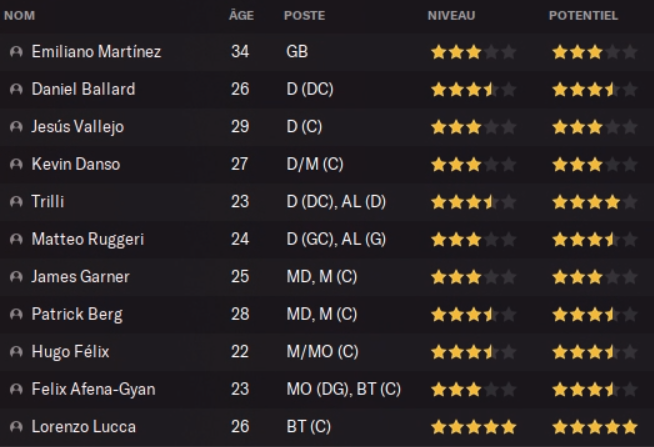
Task: Click the person icon next to Daniel Ballard
Action: point(15,89)
